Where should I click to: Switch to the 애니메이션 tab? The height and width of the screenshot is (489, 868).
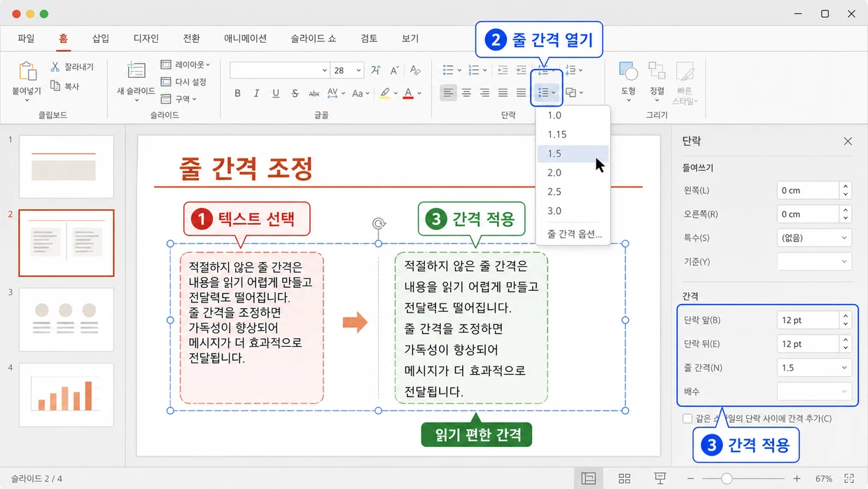(245, 39)
